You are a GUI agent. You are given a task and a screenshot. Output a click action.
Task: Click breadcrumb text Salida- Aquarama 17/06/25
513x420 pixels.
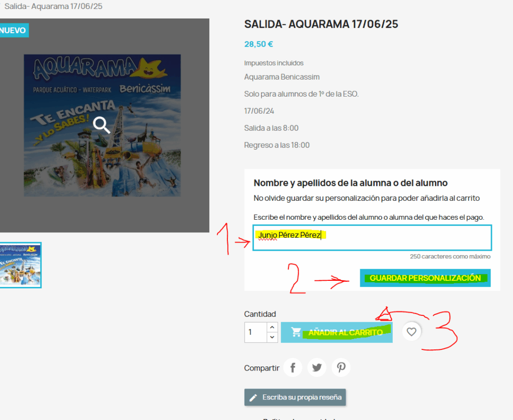coord(53,6)
